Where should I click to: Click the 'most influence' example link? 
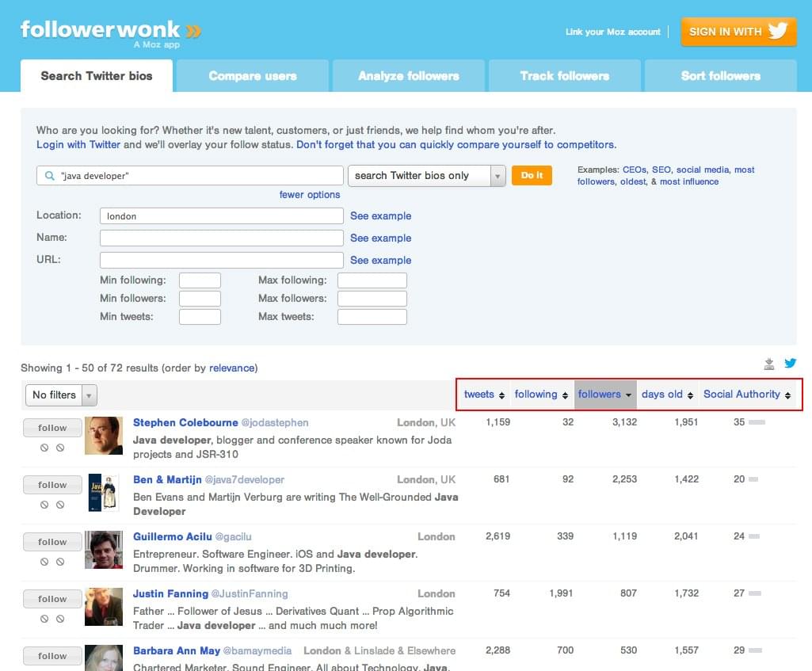point(688,181)
